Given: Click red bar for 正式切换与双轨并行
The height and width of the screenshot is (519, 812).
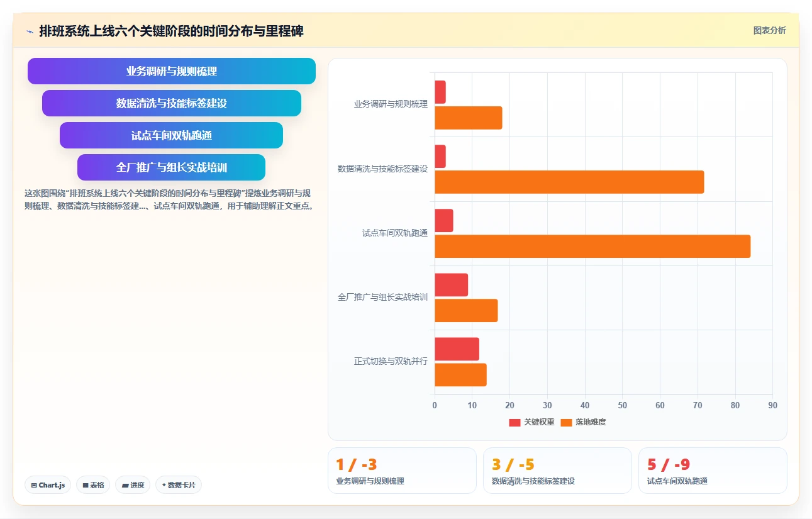Looking at the screenshot, I should tap(457, 349).
